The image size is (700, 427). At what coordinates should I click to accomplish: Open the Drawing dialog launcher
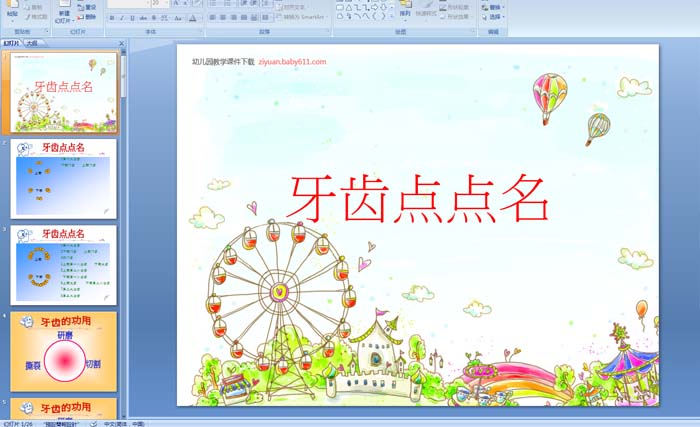click(x=472, y=30)
